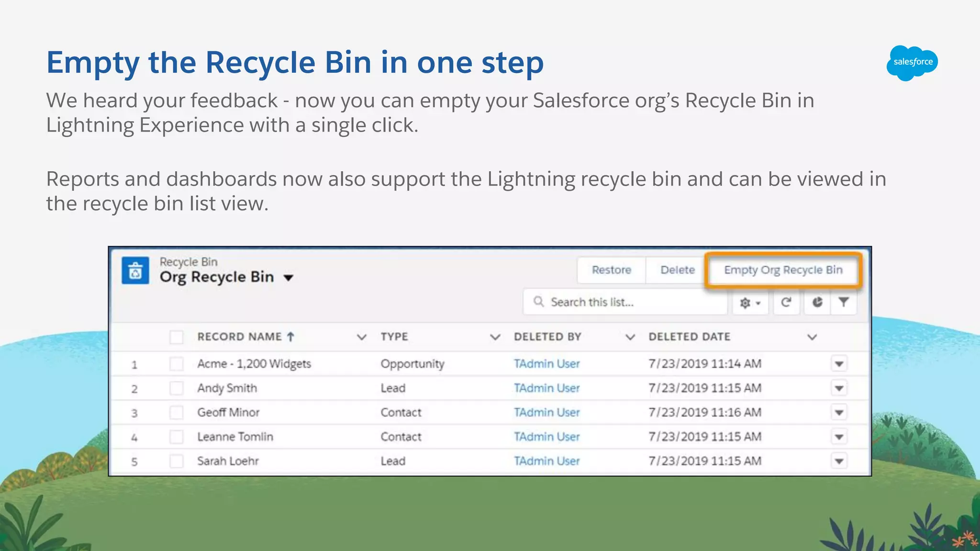980x551 pixels.
Task: Toggle the select-all records checkbox
Action: 177,337
